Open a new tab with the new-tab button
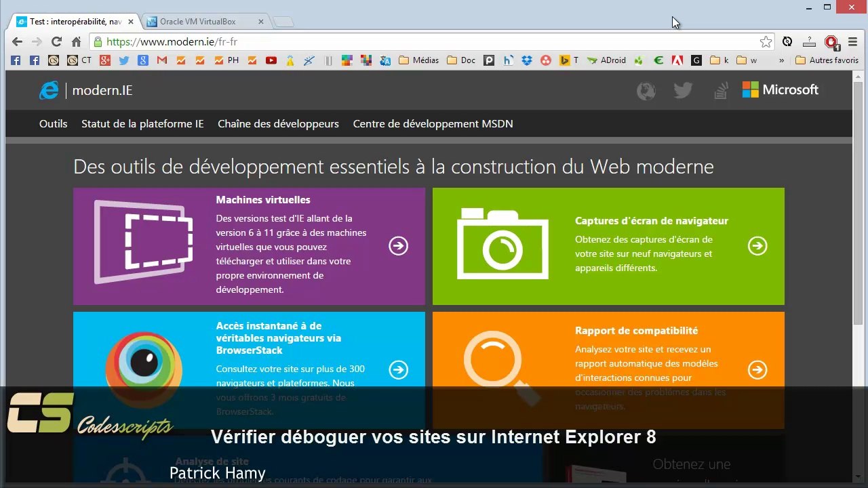868x488 pixels. [x=283, y=22]
